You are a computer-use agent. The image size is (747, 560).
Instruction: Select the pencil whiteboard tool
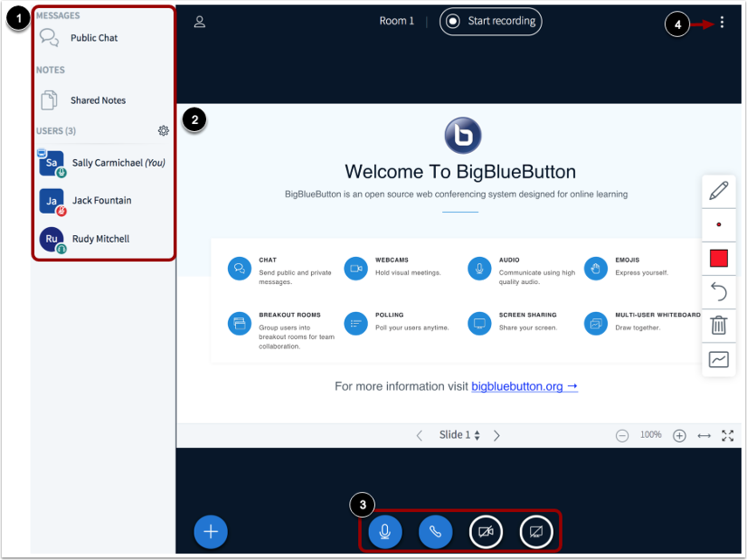coord(718,190)
